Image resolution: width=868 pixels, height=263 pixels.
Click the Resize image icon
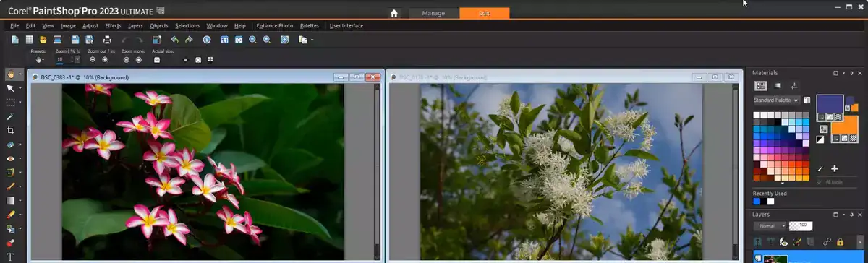tap(157, 40)
